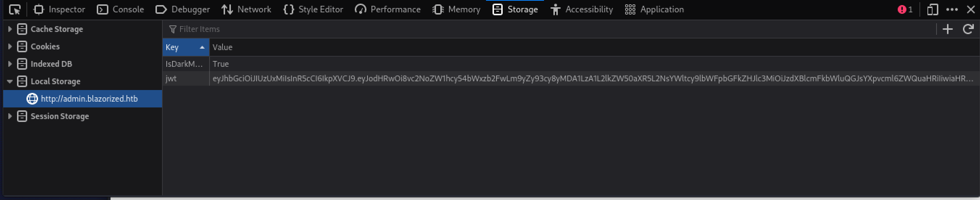
Task: Click the filter funnel icon
Action: (173, 29)
